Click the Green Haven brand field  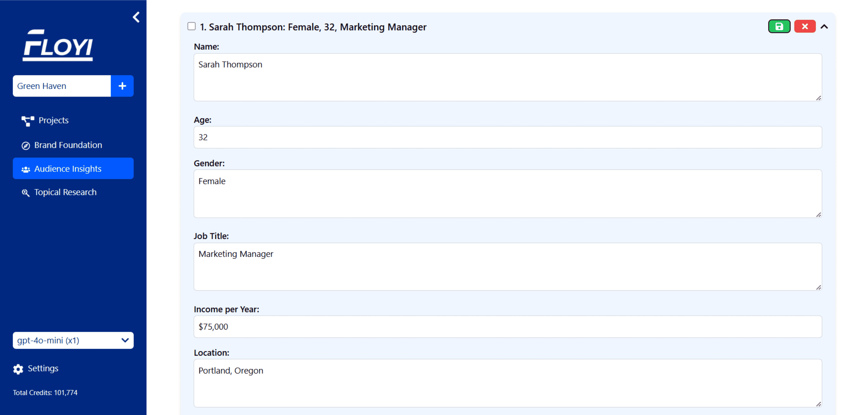[62, 86]
